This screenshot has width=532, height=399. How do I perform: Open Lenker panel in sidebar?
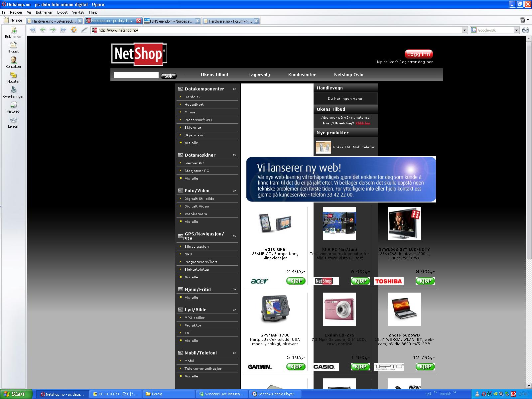pyautogui.click(x=13, y=122)
